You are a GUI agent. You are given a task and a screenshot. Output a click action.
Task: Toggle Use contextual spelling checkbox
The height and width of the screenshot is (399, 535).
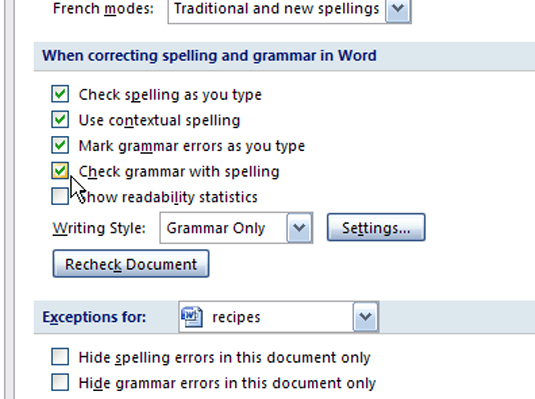[x=60, y=119]
